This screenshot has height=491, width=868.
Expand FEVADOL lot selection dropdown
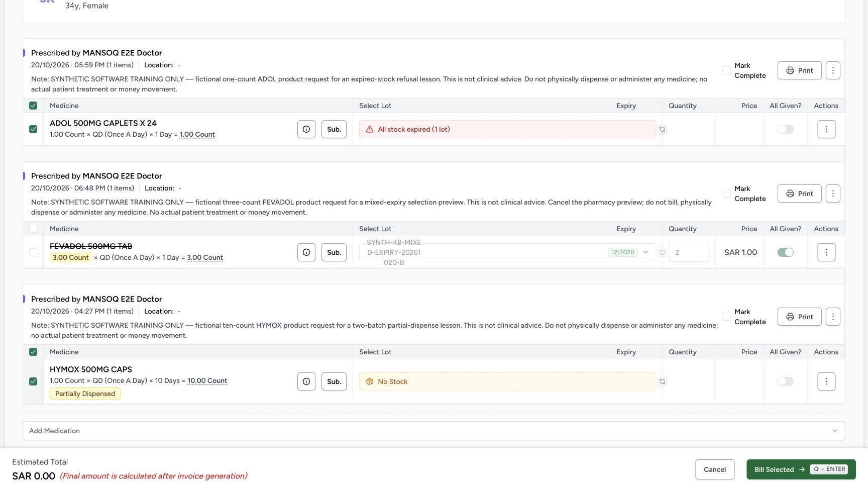click(507, 252)
